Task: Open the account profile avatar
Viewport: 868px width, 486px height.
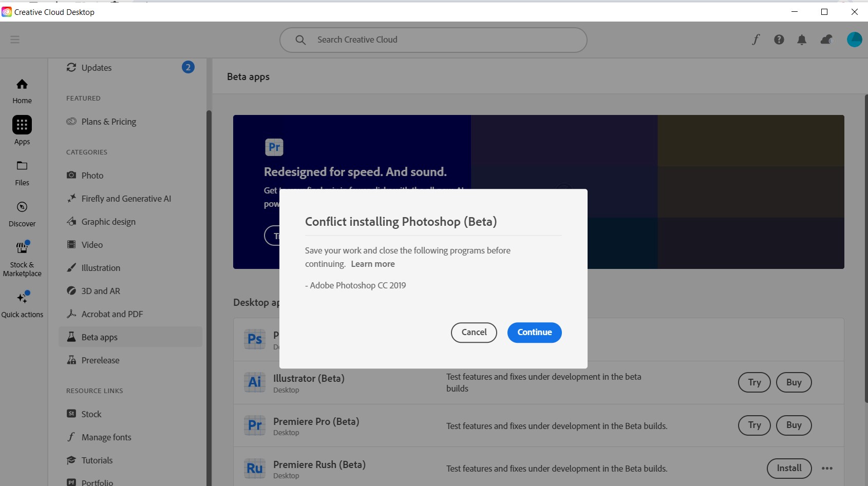Action: pyautogui.click(x=855, y=40)
